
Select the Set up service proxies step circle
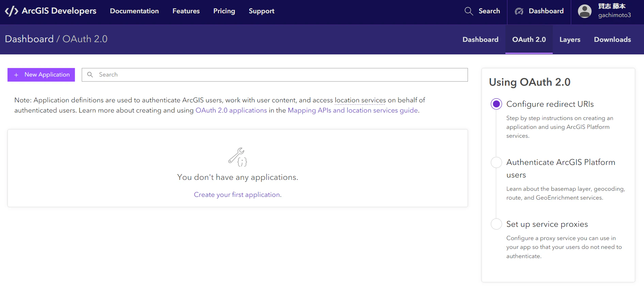point(496,224)
